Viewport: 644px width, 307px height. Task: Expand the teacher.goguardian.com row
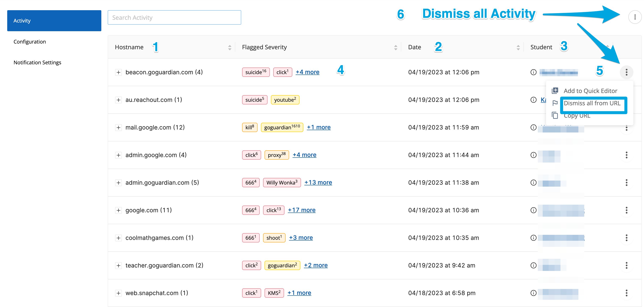[118, 265]
